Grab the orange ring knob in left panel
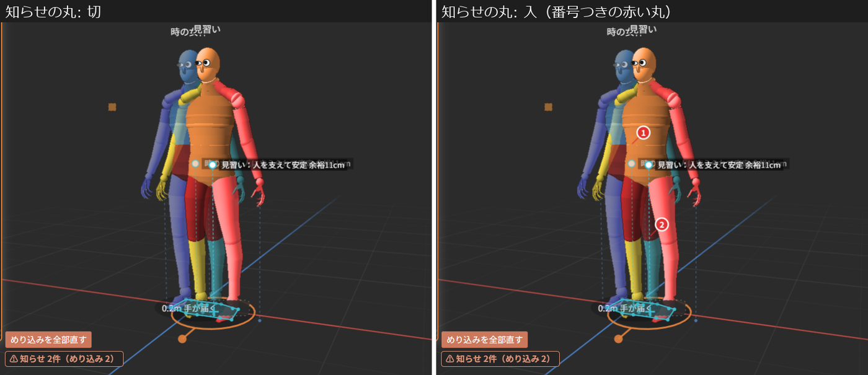This screenshot has height=375, width=868. coord(182,338)
